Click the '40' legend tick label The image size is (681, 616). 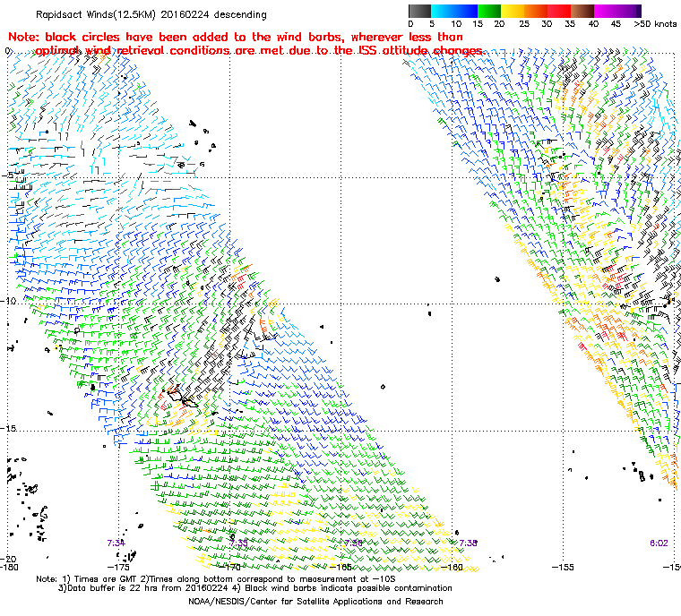click(593, 24)
